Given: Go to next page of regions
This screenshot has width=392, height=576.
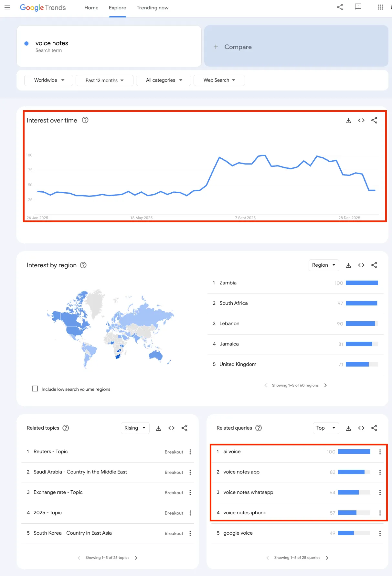Looking at the screenshot, I should coord(325,385).
